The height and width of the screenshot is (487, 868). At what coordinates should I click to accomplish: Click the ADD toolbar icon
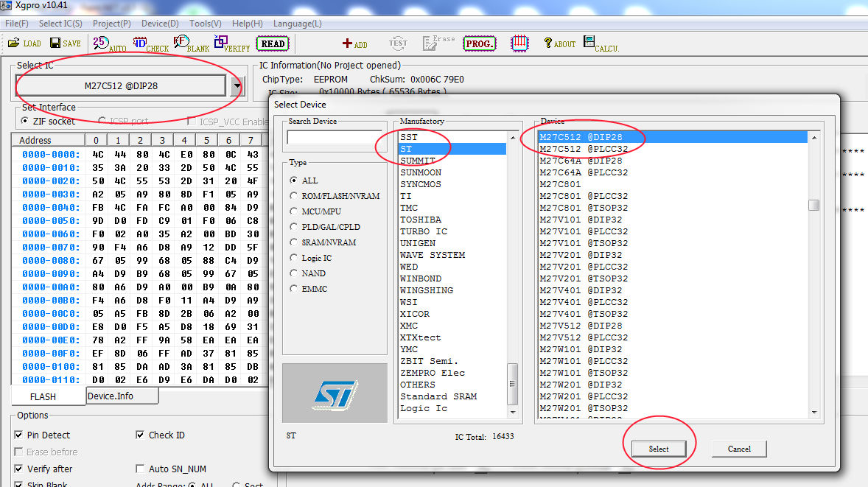[355, 43]
